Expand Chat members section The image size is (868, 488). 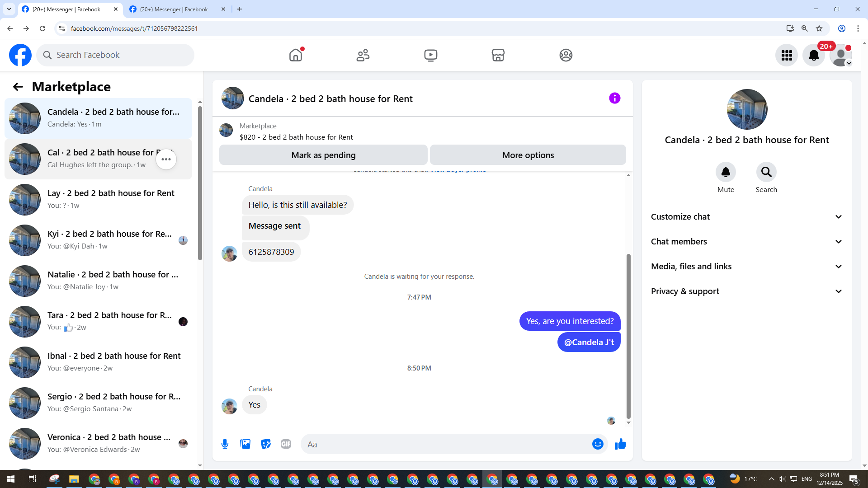pos(747,242)
